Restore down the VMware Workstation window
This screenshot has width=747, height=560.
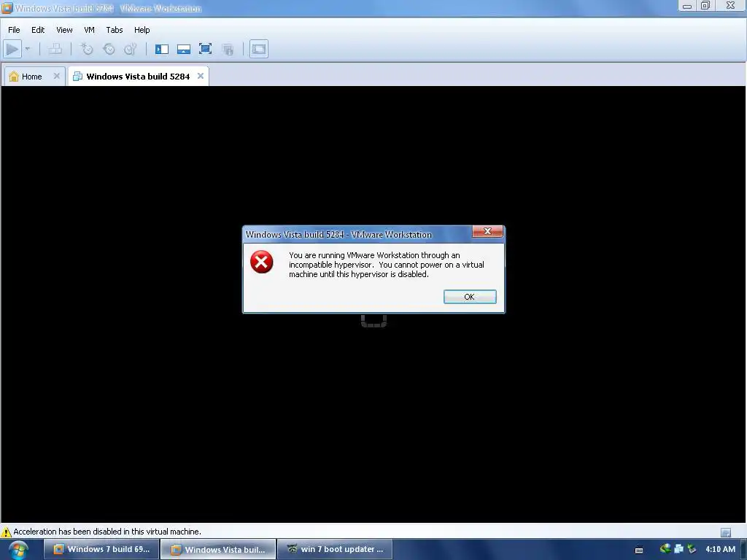click(705, 6)
